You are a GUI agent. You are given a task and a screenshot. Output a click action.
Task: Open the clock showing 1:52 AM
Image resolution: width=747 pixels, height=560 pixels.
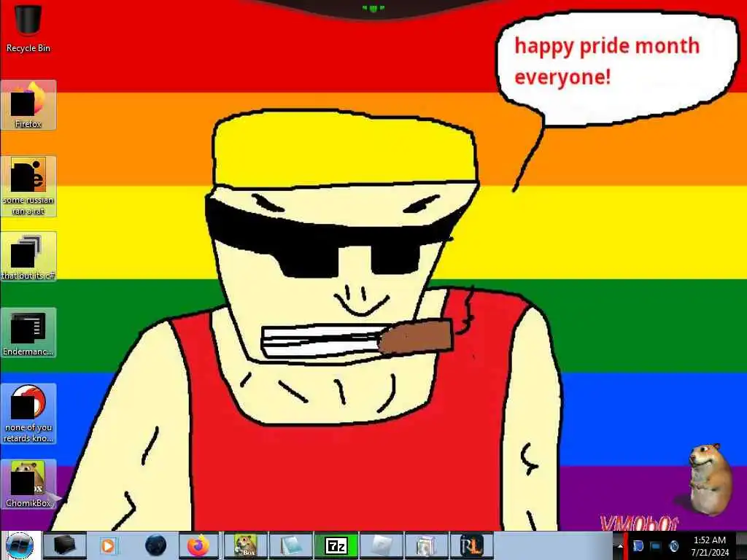[709, 540]
